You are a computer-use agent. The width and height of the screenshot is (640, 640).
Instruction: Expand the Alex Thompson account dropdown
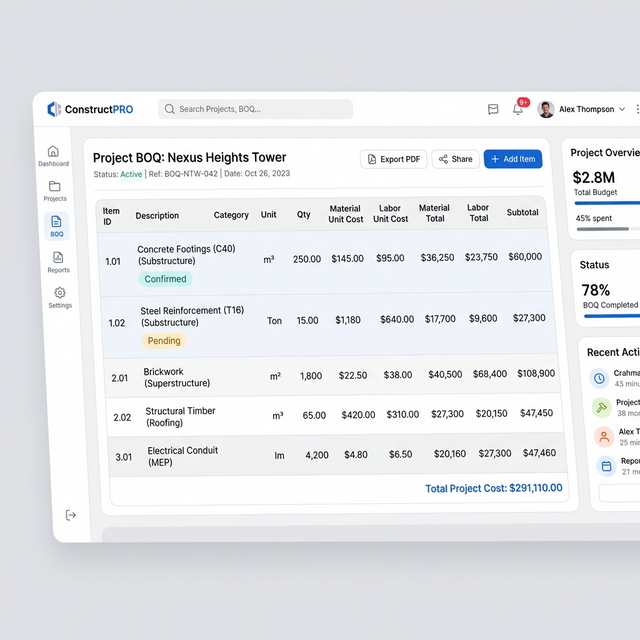pyautogui.click(x=622, y=109)
